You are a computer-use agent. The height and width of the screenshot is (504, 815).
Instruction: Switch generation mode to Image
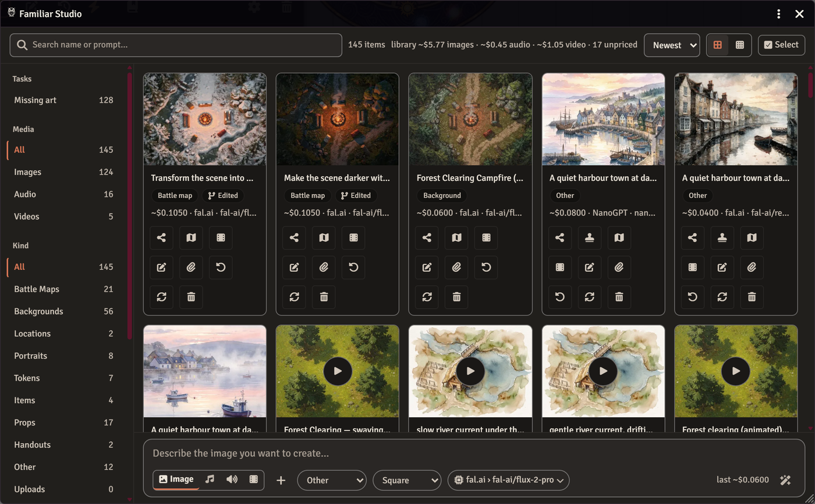click(176, 480)
